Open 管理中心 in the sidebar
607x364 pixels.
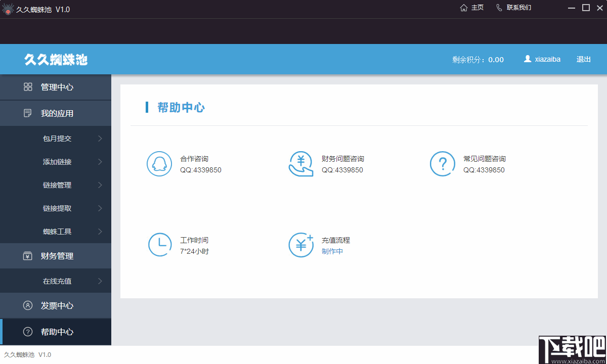click(56, 87)
